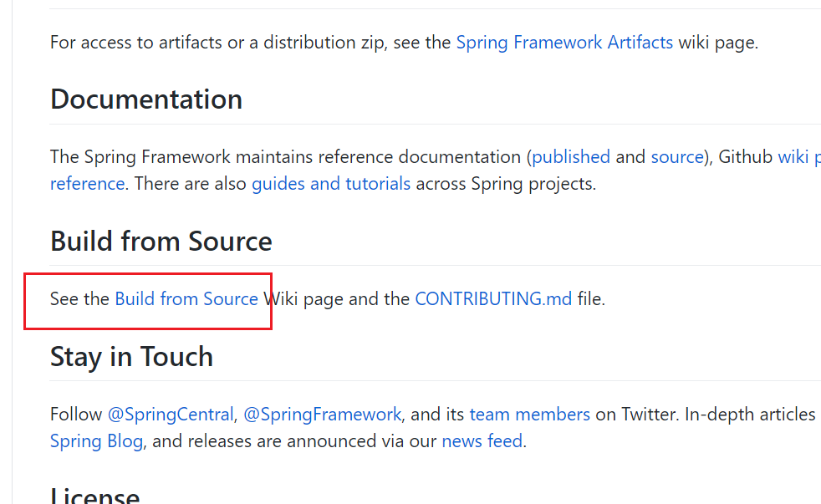Follow the news feed link
Image resolution: width=821 pixels, height=504 pixels.
[x=482, y=441]
